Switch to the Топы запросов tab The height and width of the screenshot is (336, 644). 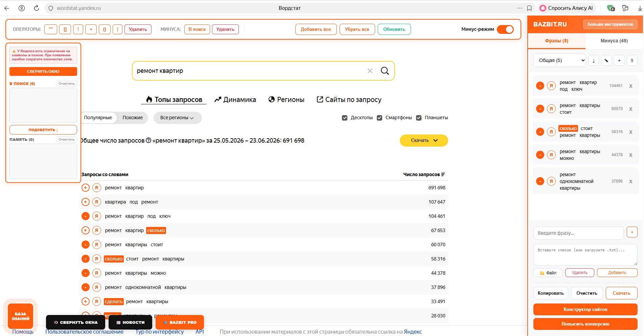pos(174,100)
